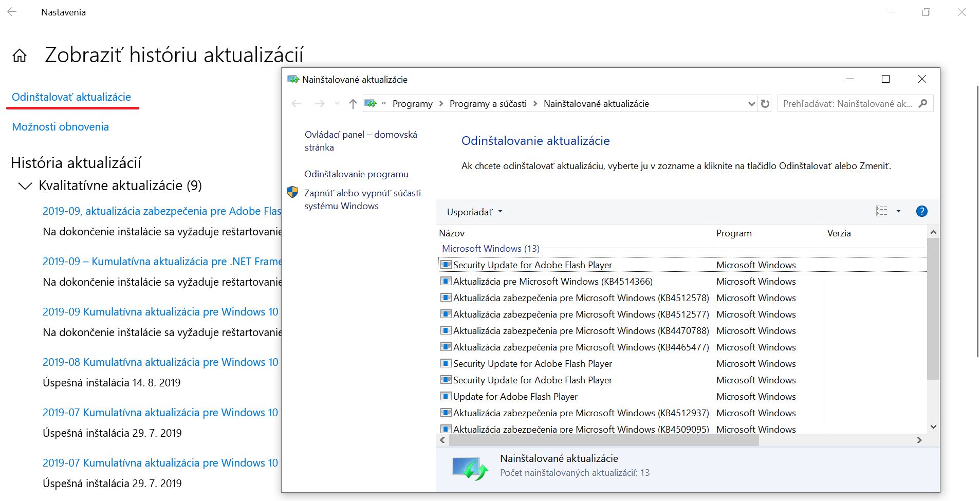Click the vertical scrollbar thumb in updates list

pos(933,308)
